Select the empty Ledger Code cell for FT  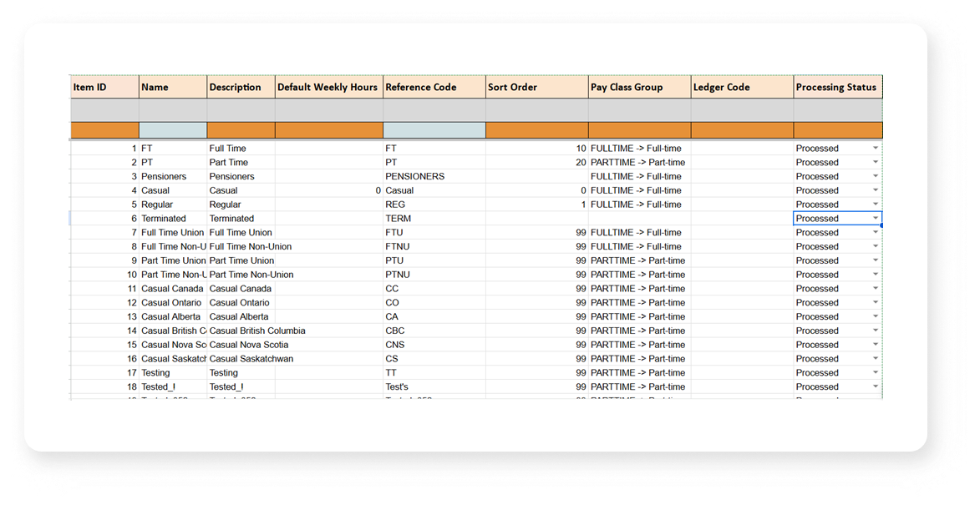click(740, 148)
